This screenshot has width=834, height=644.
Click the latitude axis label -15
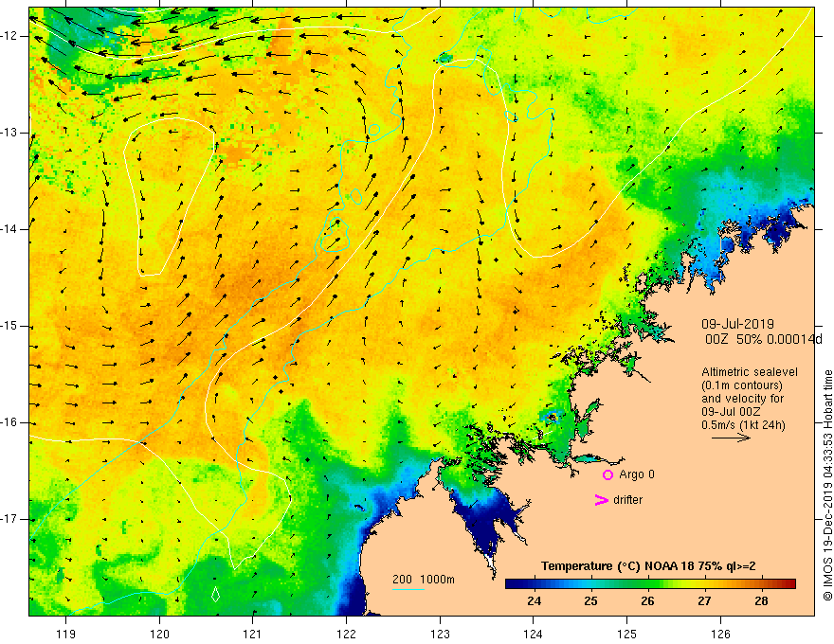(x=10, y=326)
